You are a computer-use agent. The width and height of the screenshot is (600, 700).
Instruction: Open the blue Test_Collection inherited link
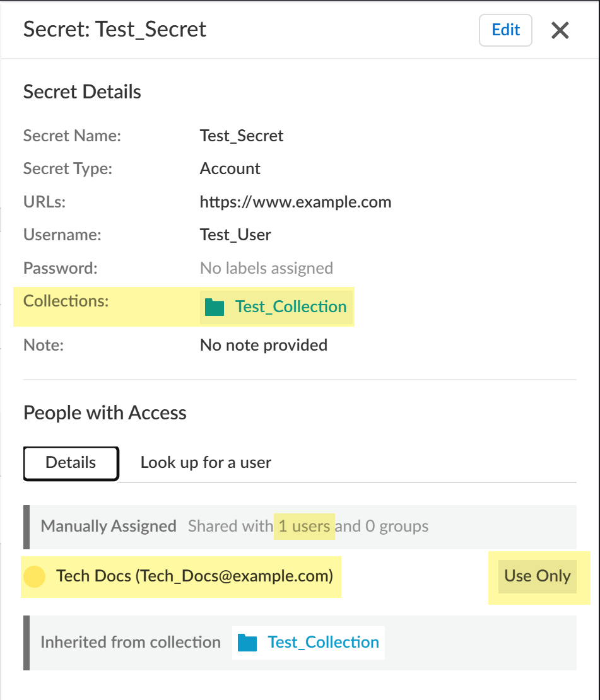click(x=323, y=643)
